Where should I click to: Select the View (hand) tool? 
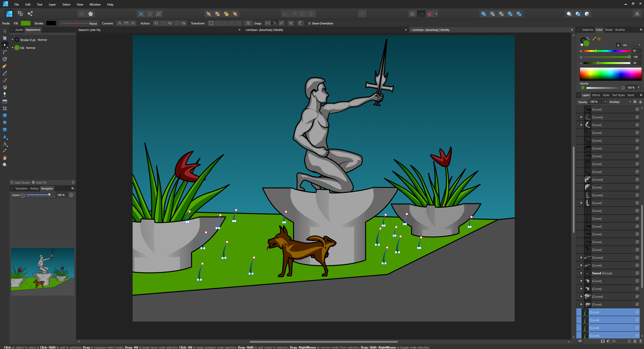pos(5,158)
